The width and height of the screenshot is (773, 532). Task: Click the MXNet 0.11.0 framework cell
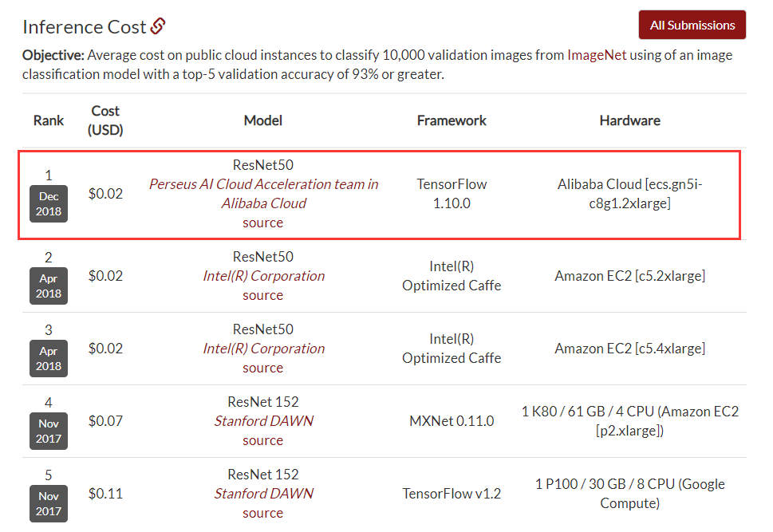point(452,421)
